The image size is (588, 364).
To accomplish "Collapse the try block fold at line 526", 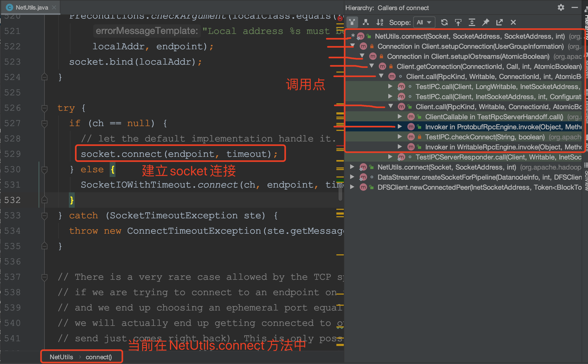I will [44, 108].
